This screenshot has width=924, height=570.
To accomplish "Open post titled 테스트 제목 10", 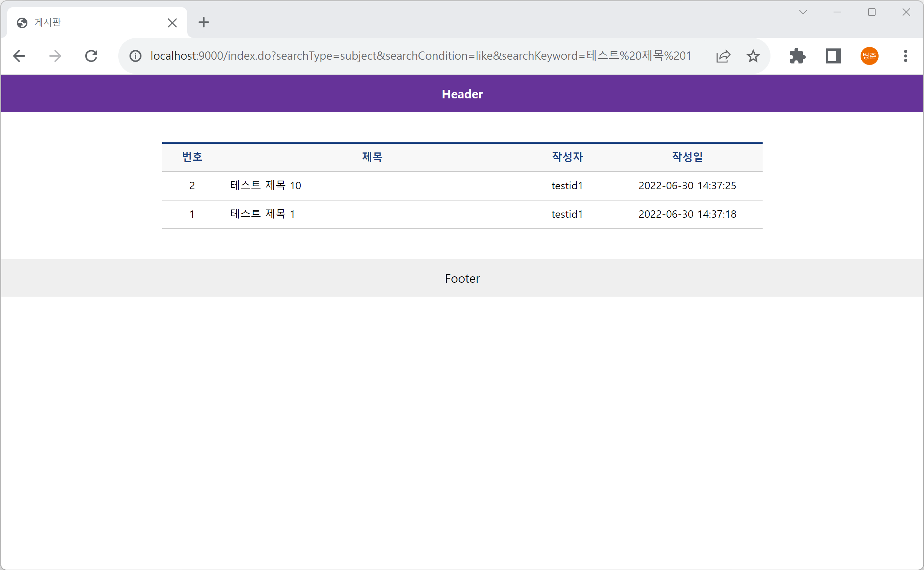I will click(266, 185).
